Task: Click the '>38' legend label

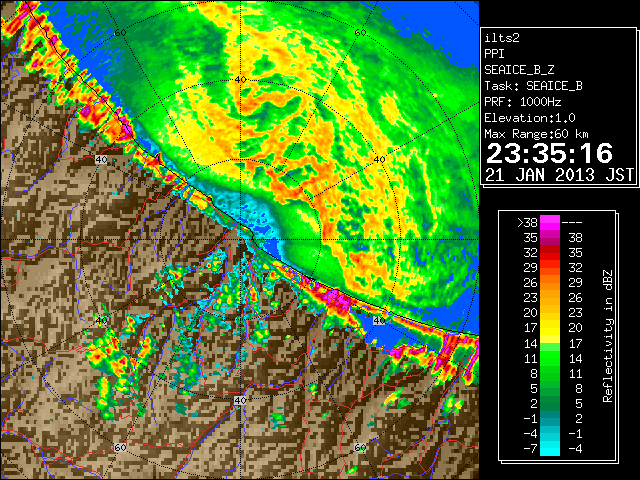Action: tap(527, 222)
